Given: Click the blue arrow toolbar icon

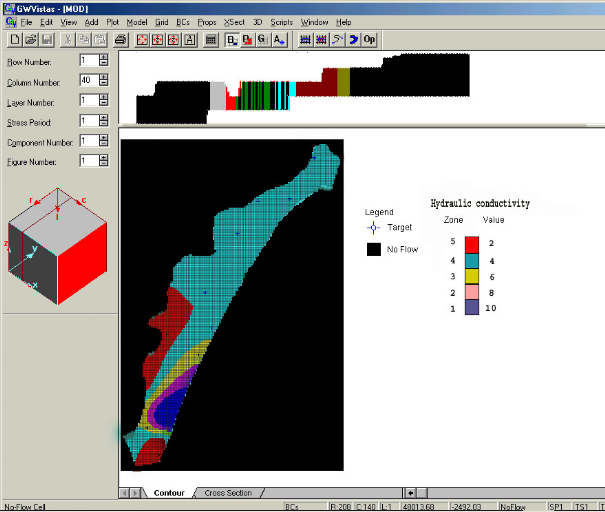Looking at the screenshot, I should [x=353, y=40].
